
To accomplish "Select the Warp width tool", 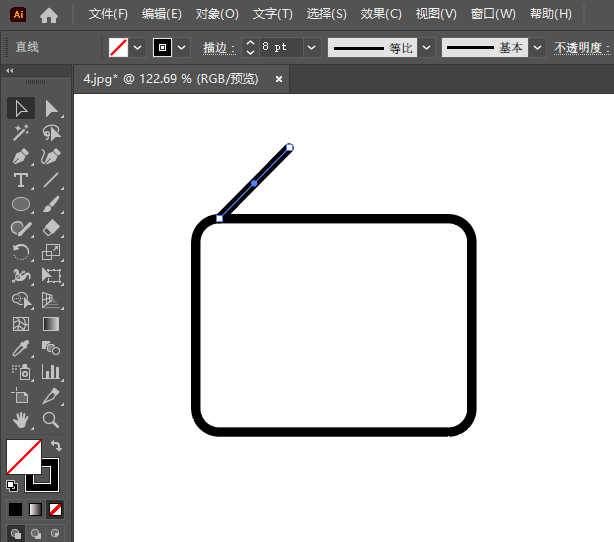I will click(21, 276).
